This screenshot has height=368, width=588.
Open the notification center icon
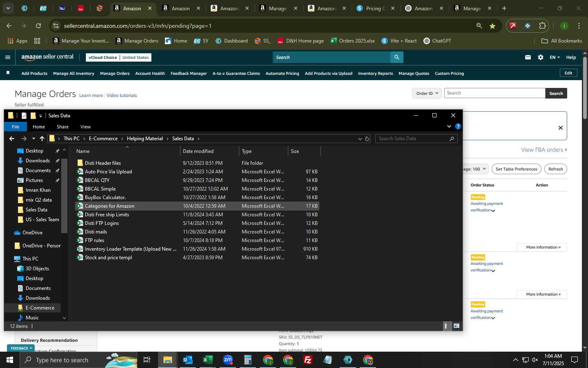[575, 360]
